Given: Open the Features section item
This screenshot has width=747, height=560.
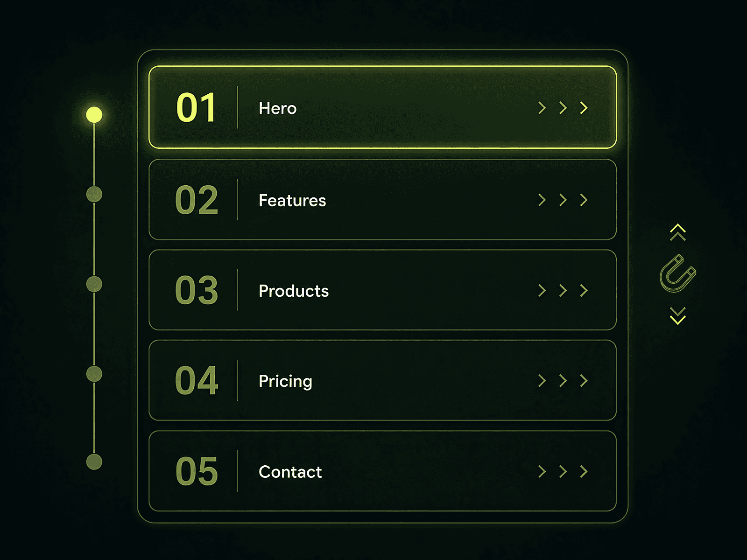Looking at the screenshot, I should [x=383, y=200].
